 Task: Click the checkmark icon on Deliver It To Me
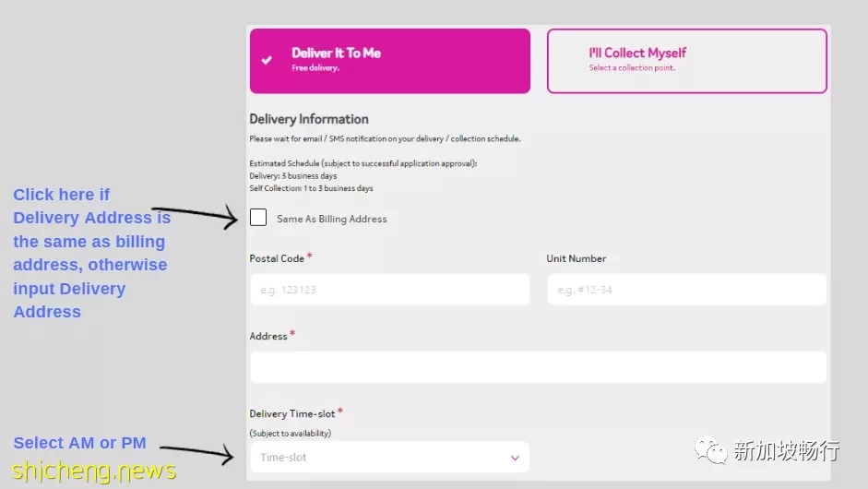tap(267, 60)
